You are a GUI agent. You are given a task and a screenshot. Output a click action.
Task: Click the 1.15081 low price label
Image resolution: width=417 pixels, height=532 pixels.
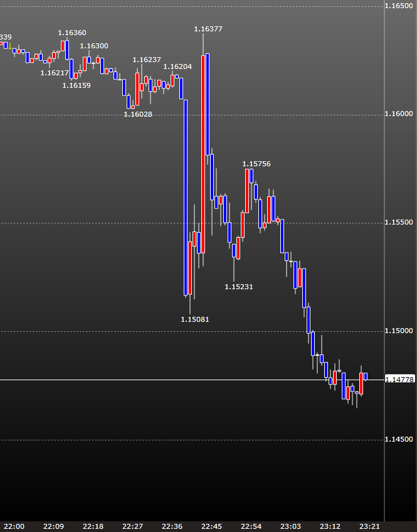pos(195,319)
